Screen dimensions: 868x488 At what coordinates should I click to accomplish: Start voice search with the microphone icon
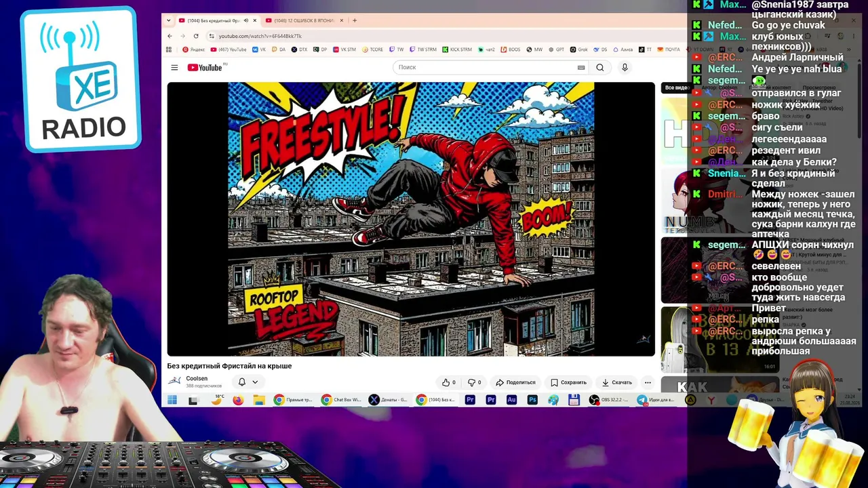point(625,68)
